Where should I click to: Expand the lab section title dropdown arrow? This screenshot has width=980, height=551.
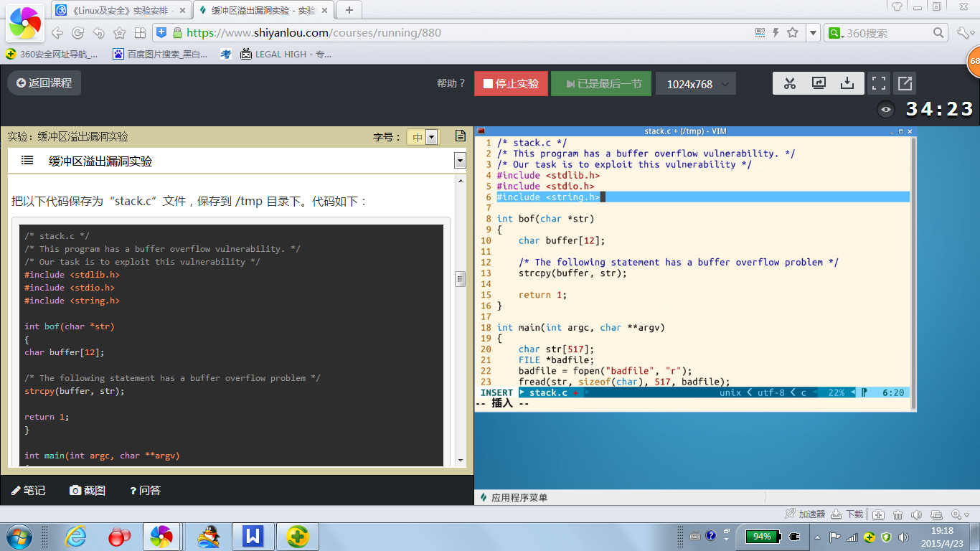[x=460, y=161]
